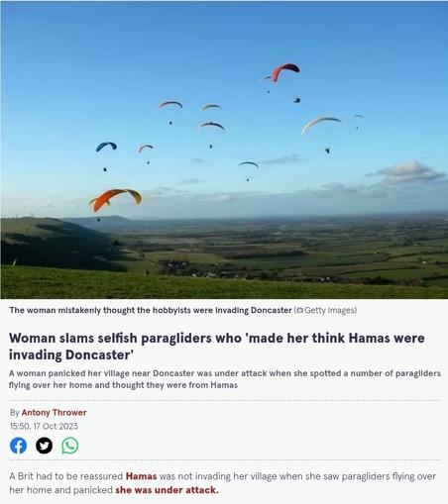Click the 'By' byline label
448x504 pixels.
click(x=15, y=413)
